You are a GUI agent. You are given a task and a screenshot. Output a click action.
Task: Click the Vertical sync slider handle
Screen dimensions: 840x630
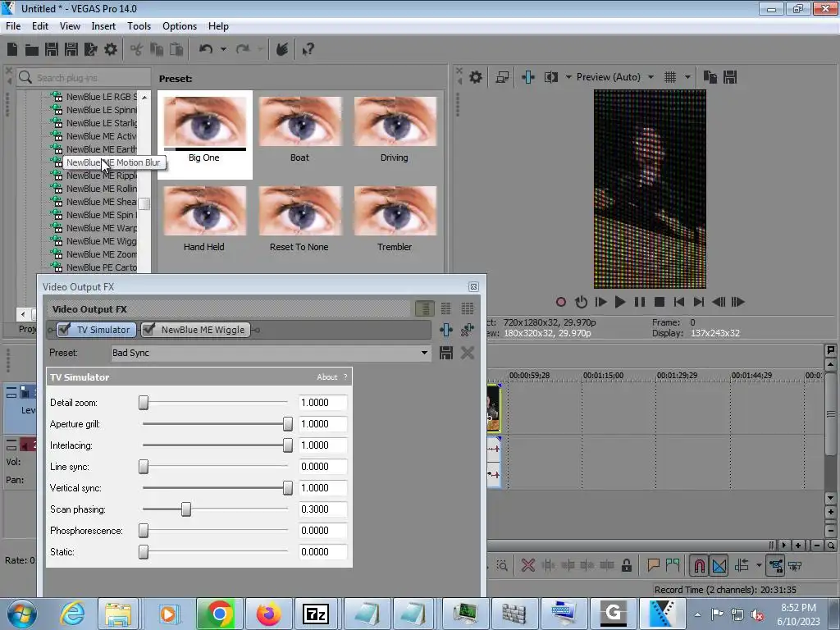(288, 487)
